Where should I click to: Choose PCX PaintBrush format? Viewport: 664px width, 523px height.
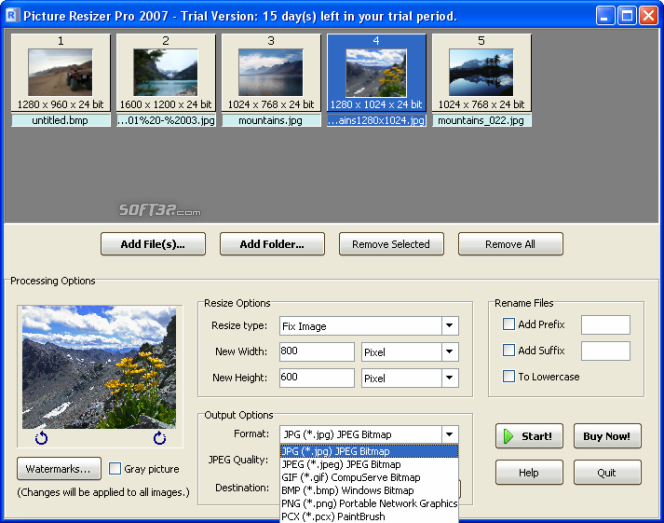pos(369,517)
